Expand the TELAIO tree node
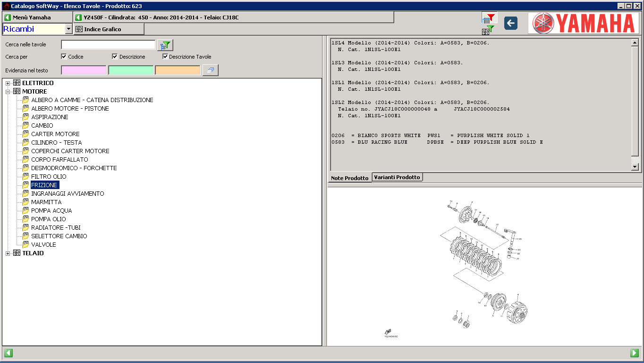This screenshot has height=363, width=644. [8, 253]
